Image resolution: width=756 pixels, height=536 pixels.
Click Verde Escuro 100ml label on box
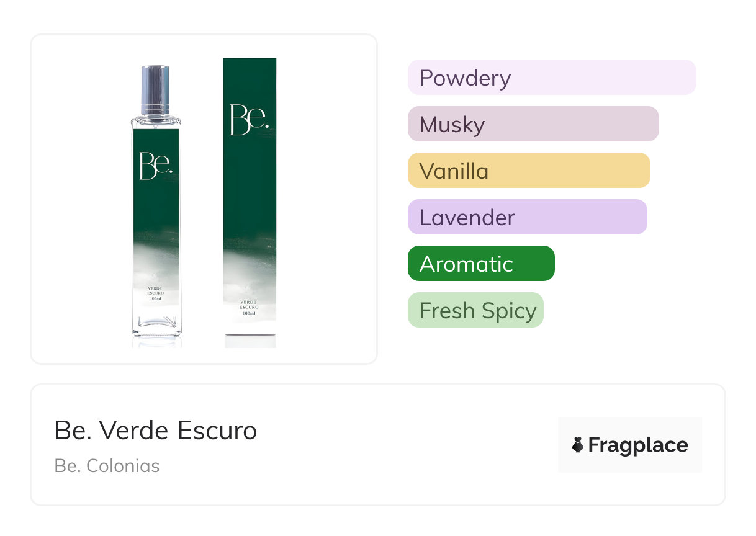(x=250, y=308)
